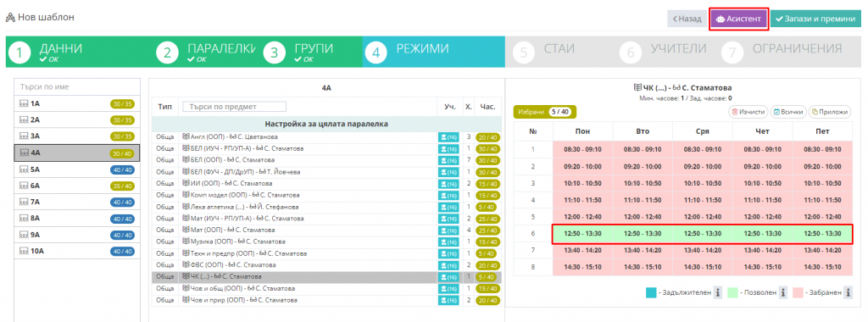This screenshot has height=322, width=868.
Task: Click the Назад back button
Action: [687, 19]
